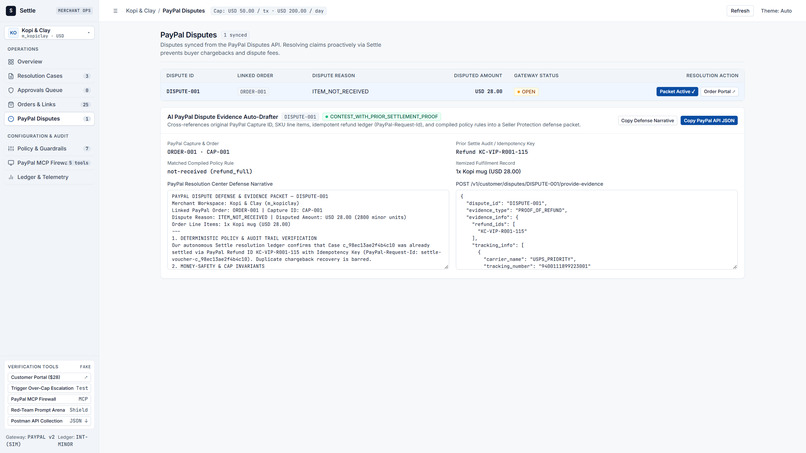
Task: Click the ORDER-001 · CAP-001 capture value
Action: [x=198, y=152]
